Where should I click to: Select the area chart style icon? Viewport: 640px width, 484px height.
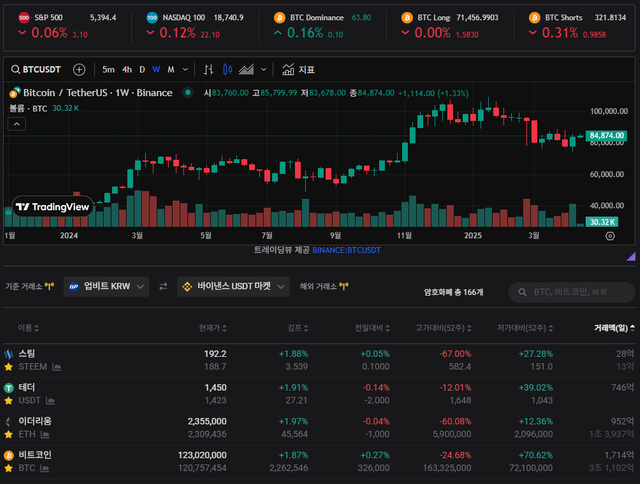246,70
